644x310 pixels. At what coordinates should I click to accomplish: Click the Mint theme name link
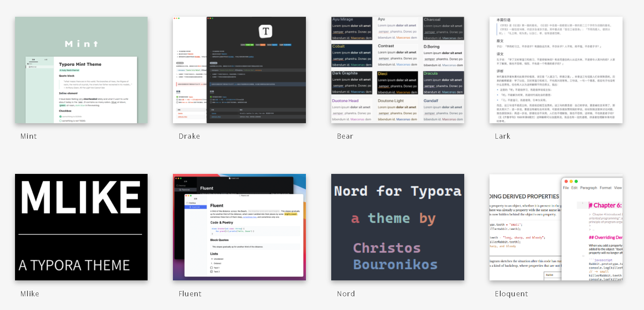[29, 136]
